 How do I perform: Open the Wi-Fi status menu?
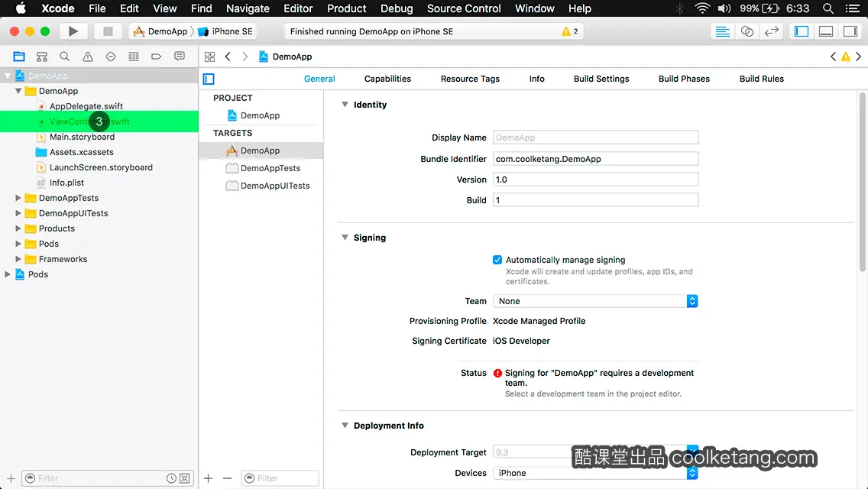[x=702, y=8]
